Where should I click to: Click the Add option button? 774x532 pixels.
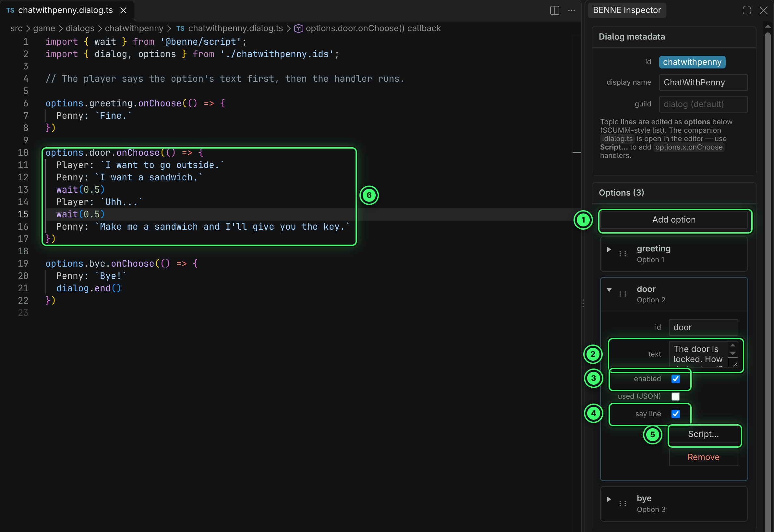[x=674, y=220]
